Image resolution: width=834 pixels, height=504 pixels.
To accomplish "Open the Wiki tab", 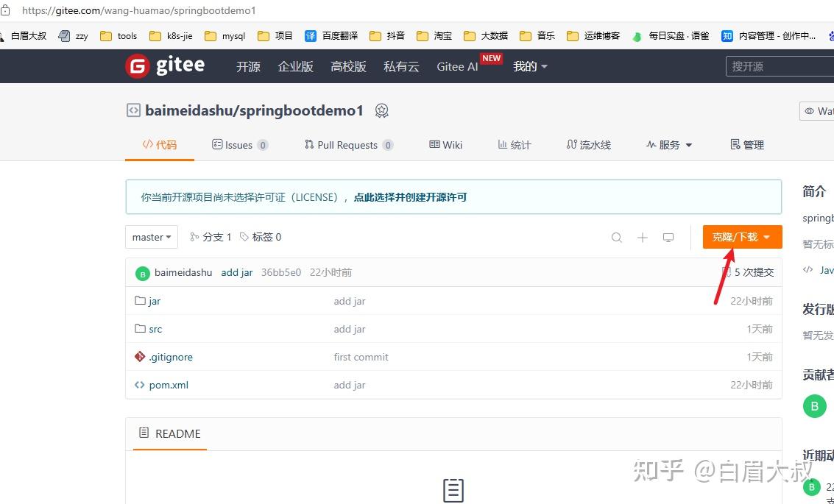I will point(445,144).
